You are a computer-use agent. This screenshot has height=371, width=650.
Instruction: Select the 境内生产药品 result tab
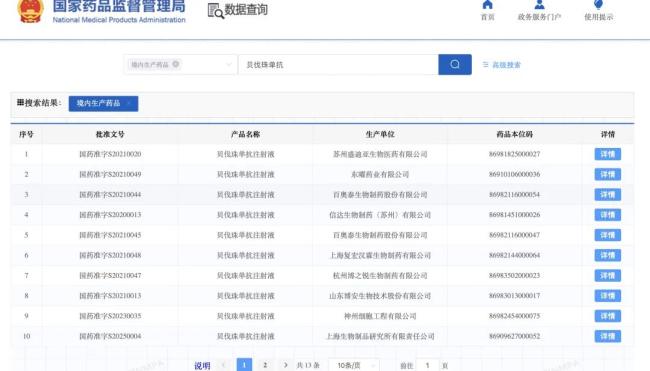click(x=103, y=103)
